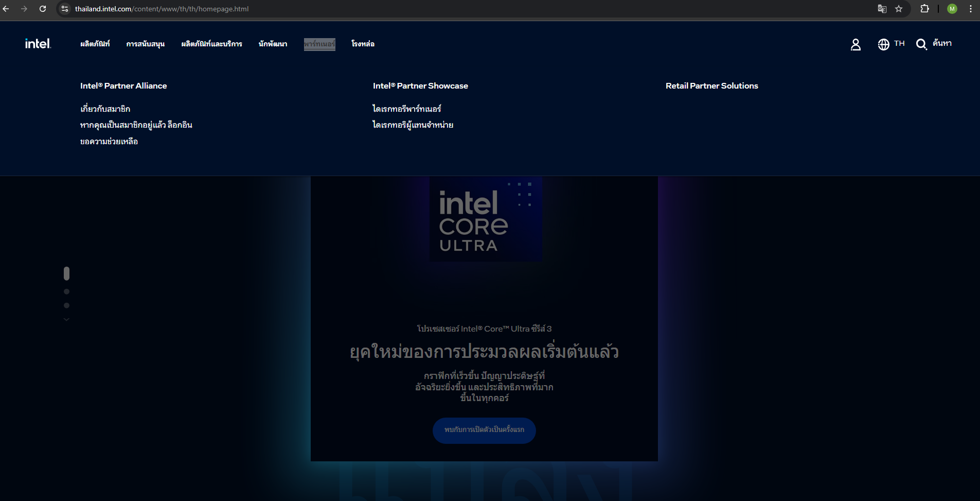
Task: Open the Chrome three-dot menu
Action: click(x=971, y=9)
